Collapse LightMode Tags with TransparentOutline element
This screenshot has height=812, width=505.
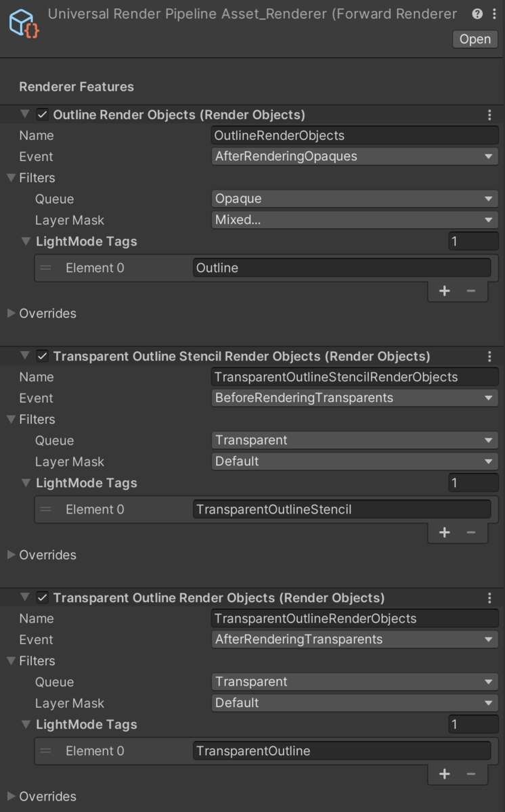click(26, 725)
